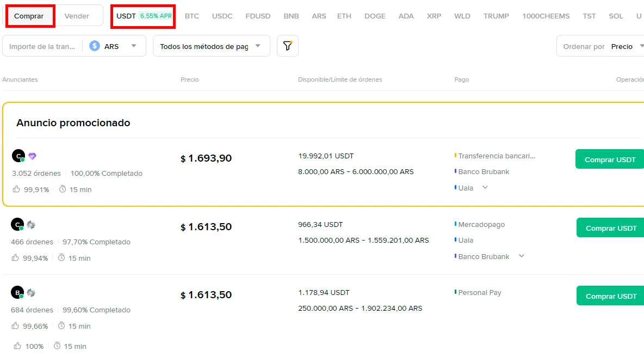Select the BTC asset tab

[192, 16]
